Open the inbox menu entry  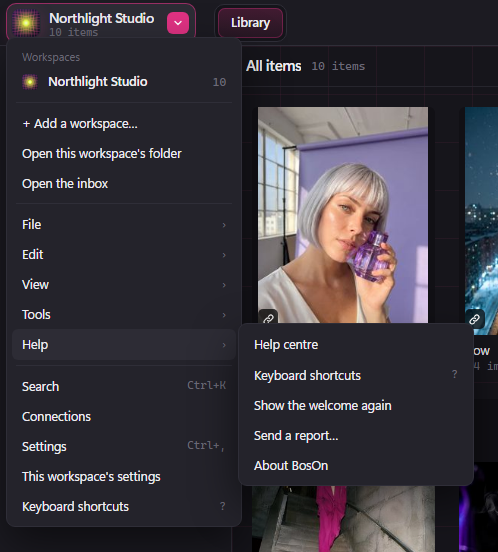click(124, 183)
